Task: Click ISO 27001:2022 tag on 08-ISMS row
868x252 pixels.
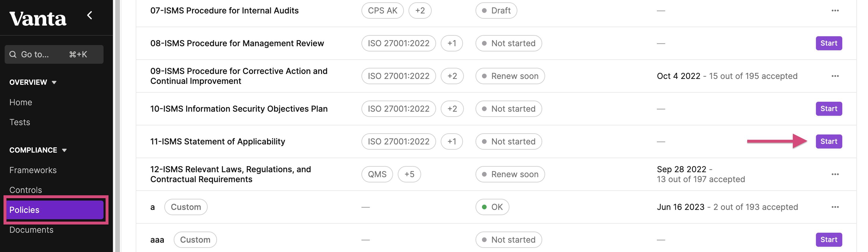Action: [399, 43]
